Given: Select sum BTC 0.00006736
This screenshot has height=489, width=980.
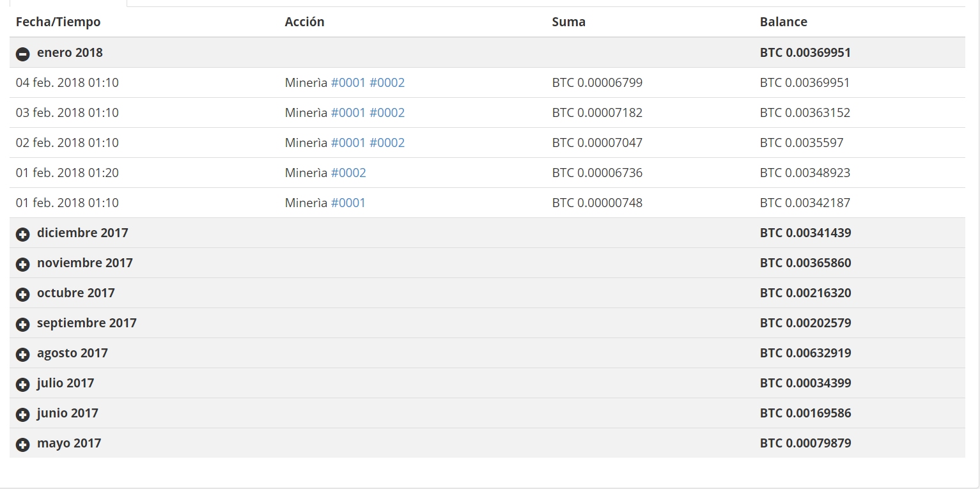Looking at the screenshot, I should click(x=597, y=173).
